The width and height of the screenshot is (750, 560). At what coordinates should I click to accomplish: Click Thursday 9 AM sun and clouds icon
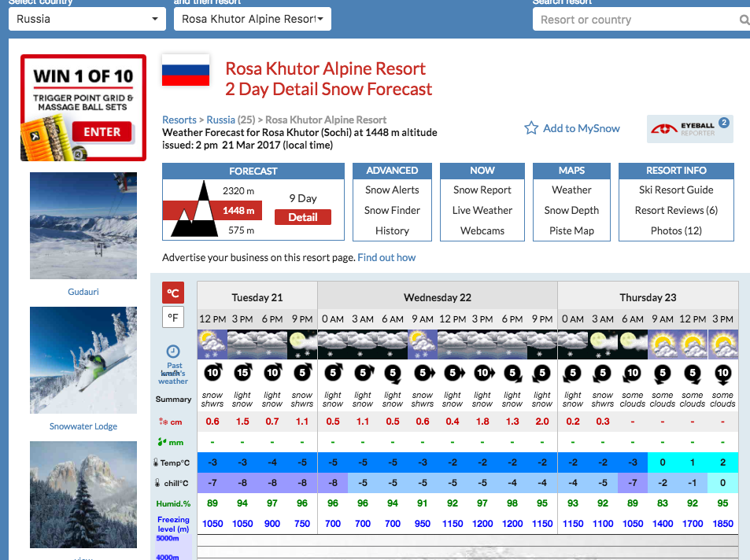click(663, 344)
